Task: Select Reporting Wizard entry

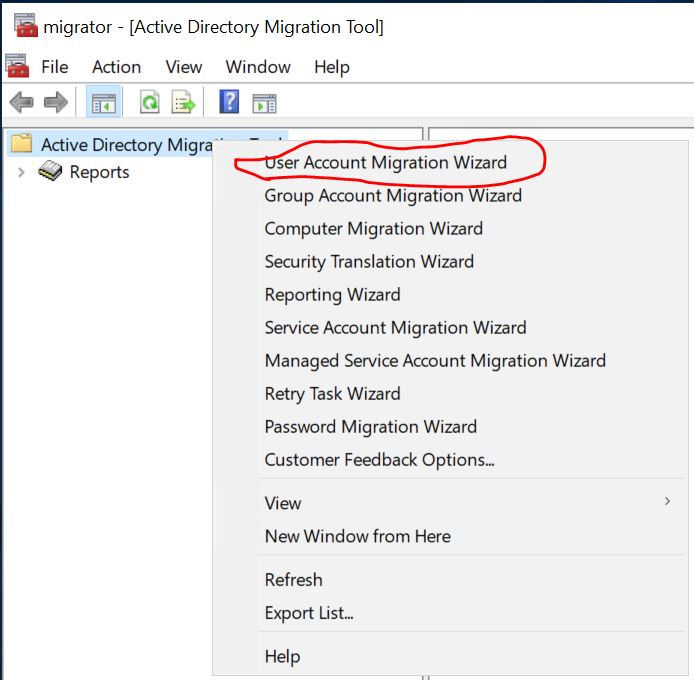Action: [x=332, y=295]
